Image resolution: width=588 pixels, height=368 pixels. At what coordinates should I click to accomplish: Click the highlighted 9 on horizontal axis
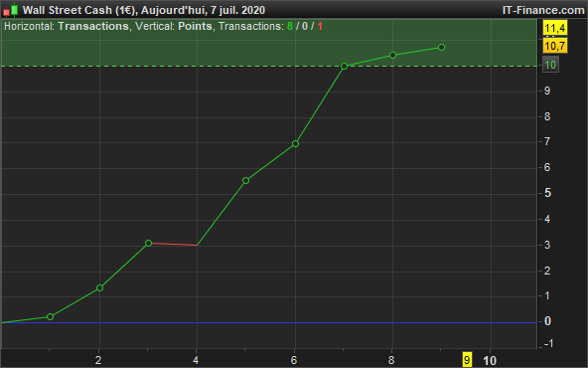pyautogui.click(x=467, y=360)
